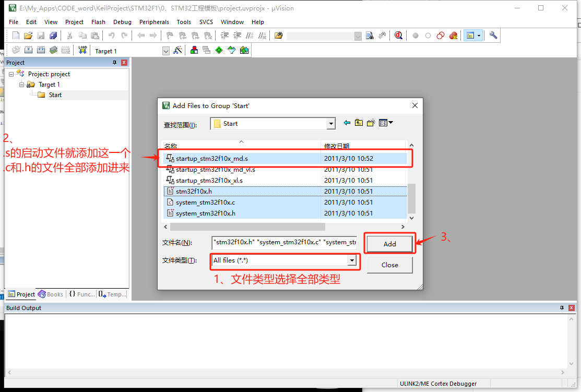The image size is (581, 392).
Task: Open the dialog's View Menu dropdown
Action: (386, 123)
